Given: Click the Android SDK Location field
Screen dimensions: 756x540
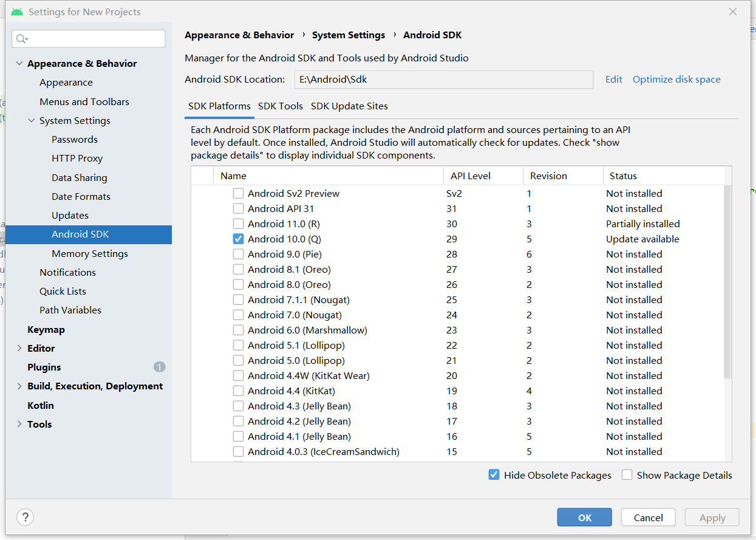Looking at the screenshot, I should pyautogui.click(x=444, y=80).
